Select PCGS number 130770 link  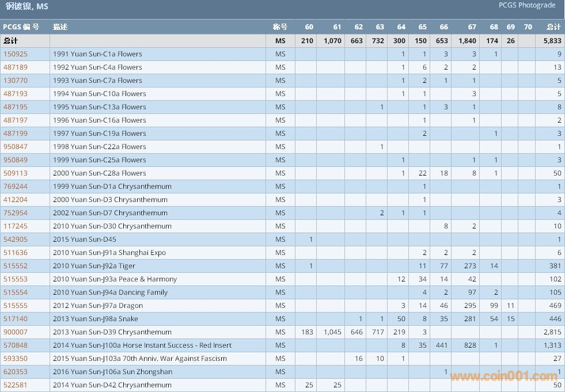[16, 81]
